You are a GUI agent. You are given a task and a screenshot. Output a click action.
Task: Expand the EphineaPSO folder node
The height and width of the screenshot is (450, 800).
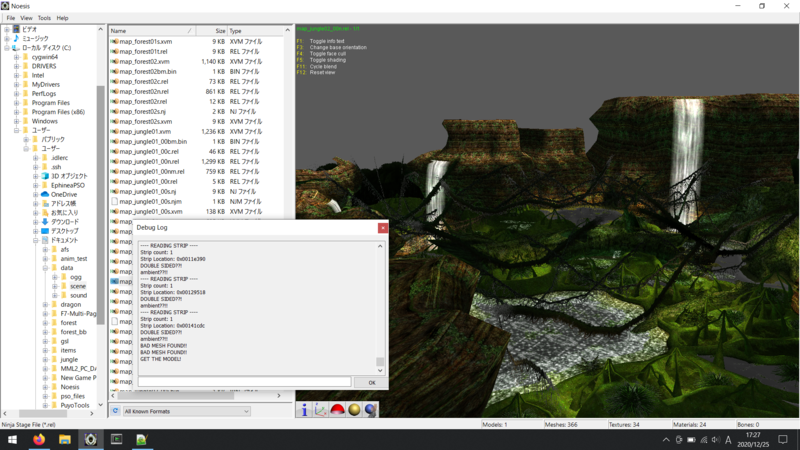pyautogui.click(x=36, y=185)
